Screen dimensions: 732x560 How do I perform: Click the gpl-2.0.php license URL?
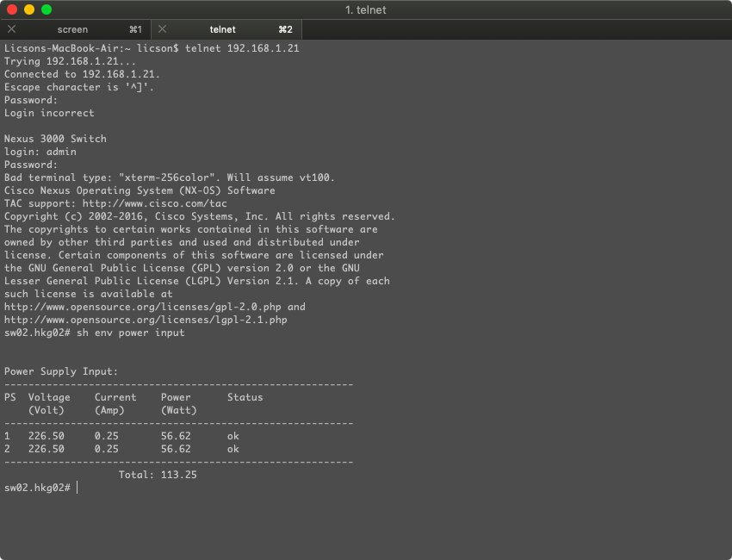[143, 307]
